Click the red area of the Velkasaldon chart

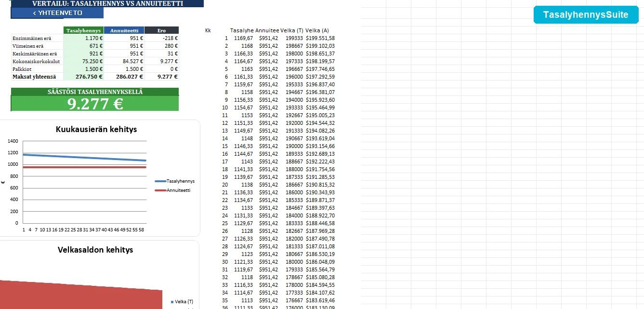point(82,295)
